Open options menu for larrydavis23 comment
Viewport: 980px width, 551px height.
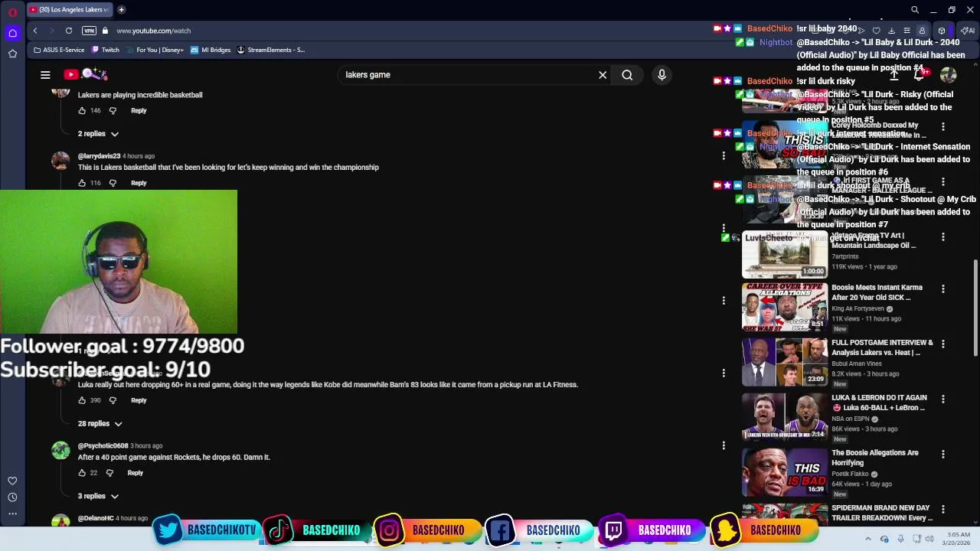coord(724,155)
